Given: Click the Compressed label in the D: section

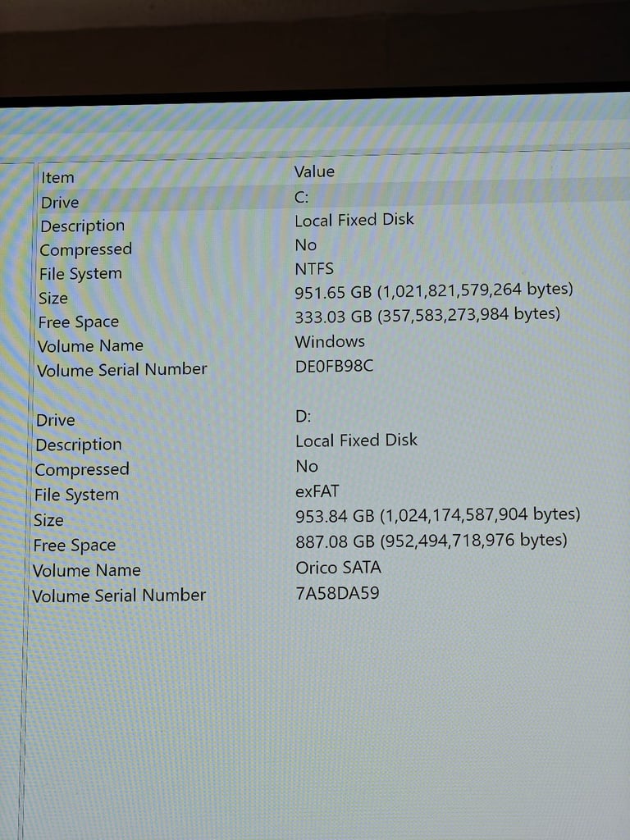Looking at the screenshot, I should (x=82, y=470).
